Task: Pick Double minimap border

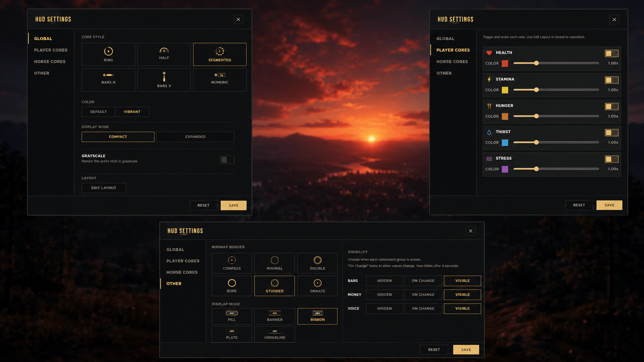Action: click(317, 263)
